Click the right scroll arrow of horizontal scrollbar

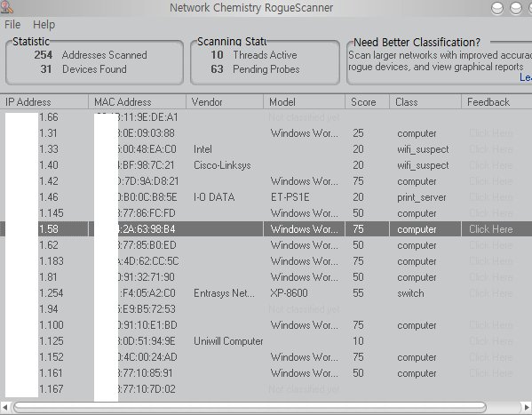pos(527,407)
